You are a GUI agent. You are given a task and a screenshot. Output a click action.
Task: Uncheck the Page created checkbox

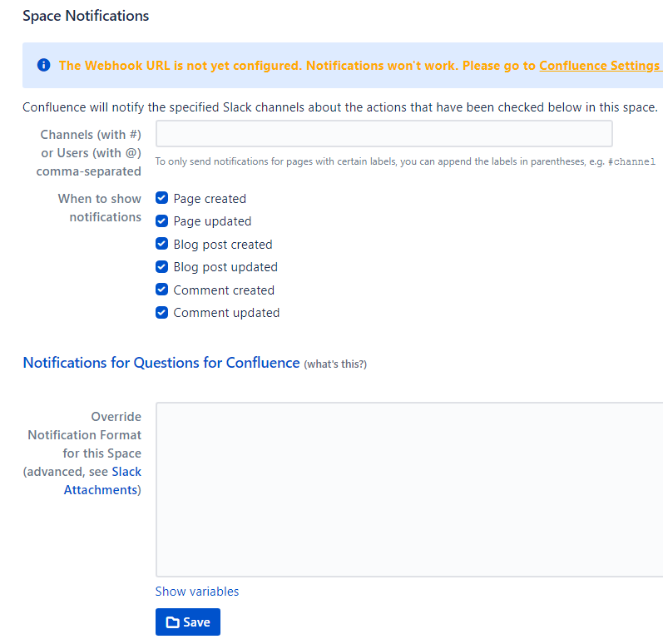point(162,199)
